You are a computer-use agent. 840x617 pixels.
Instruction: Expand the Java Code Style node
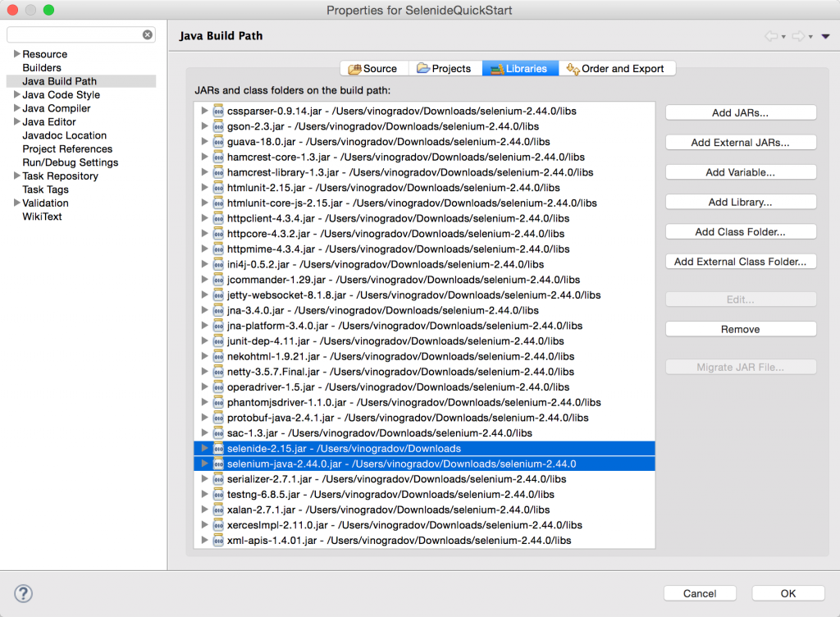tap(16, 94)
